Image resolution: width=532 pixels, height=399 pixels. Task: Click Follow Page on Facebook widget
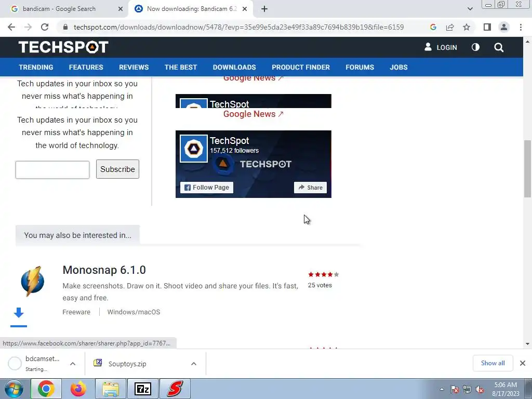click(207, 187)
